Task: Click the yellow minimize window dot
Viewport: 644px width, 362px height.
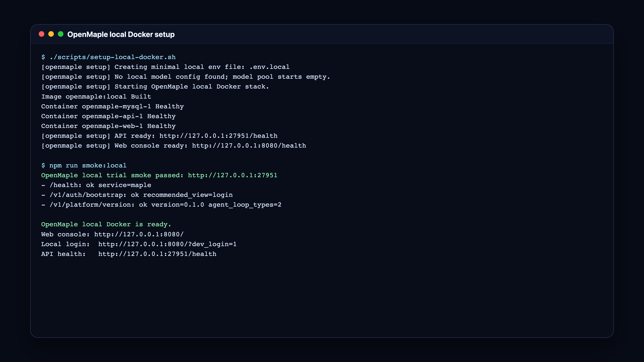Action: [x=51, y=34]
